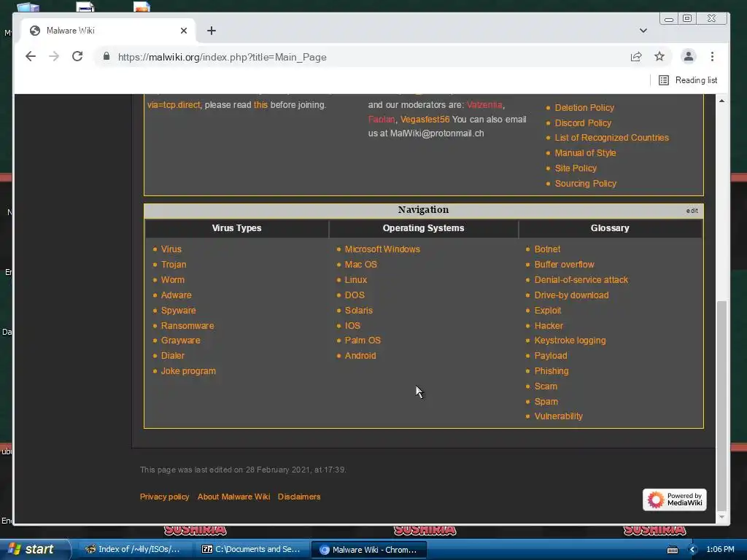Open the Joke program link
Viewport: 747px width, 560px height.
pos(188,371)
